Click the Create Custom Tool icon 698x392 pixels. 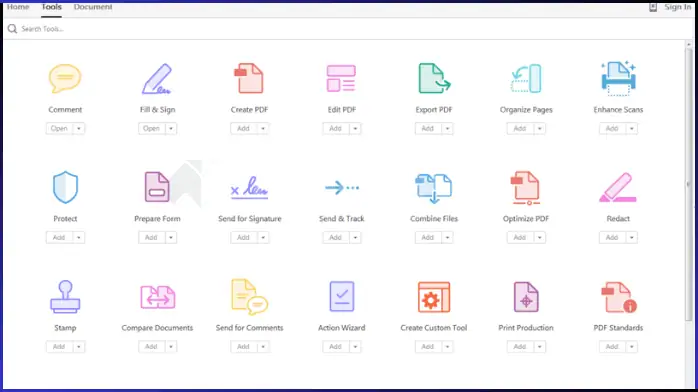coord(434,297)
